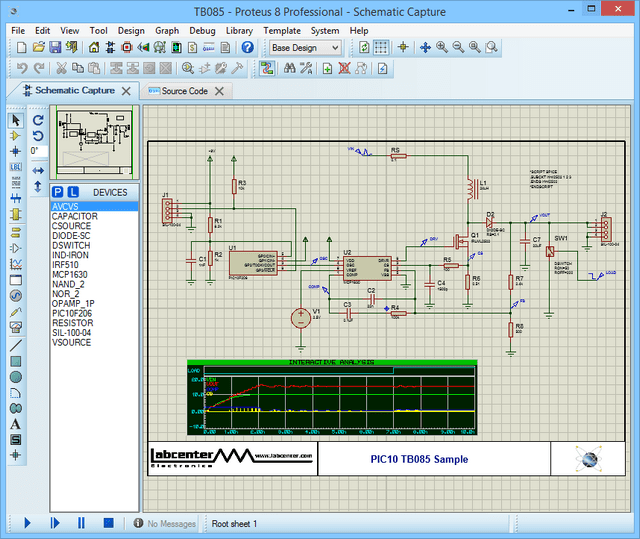Open the File menu
This screenshot has height=539, width=640.
[18, 31]
